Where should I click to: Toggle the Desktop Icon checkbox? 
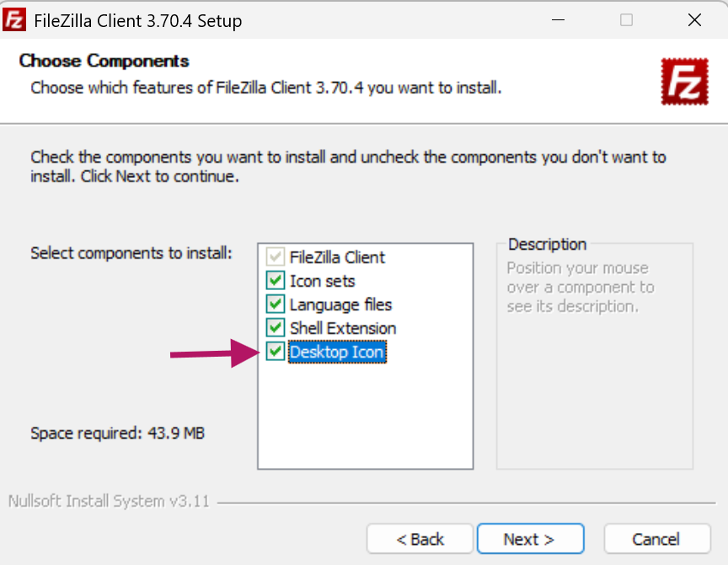coord(276,352)
